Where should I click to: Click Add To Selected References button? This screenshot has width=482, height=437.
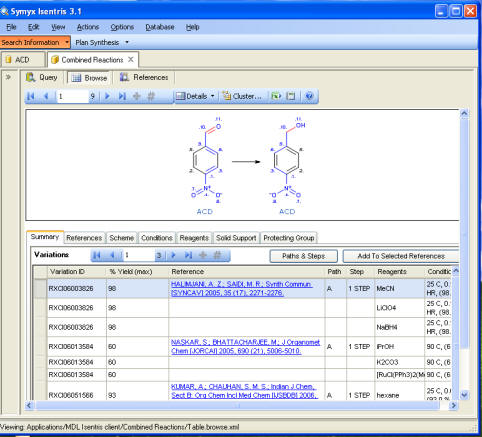(x=401, y=256)
